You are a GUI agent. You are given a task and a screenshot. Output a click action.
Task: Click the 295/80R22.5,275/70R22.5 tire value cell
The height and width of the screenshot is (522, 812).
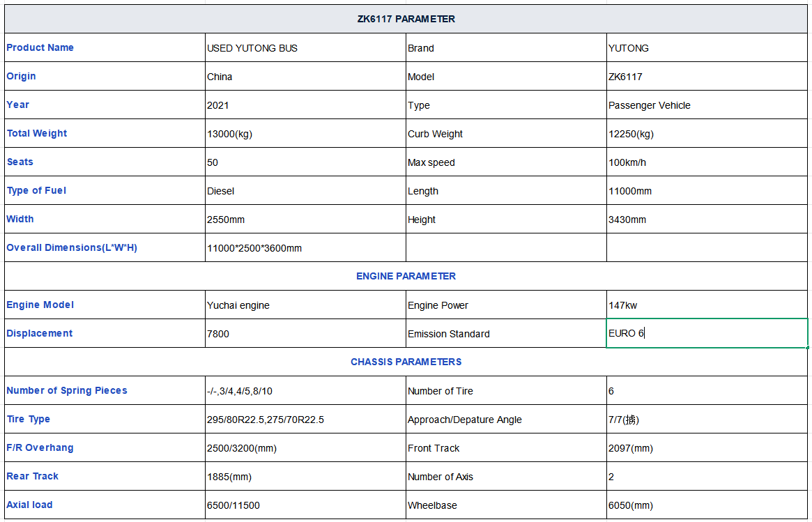(x=305, y=419)
